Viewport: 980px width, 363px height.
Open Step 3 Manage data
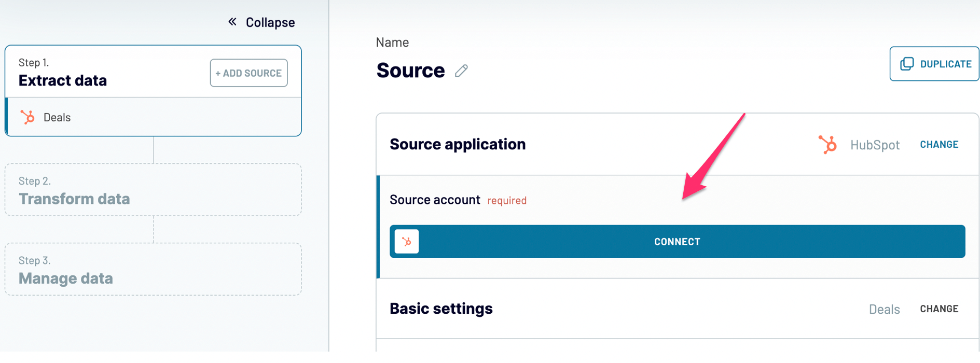click(x=153, y=269)
